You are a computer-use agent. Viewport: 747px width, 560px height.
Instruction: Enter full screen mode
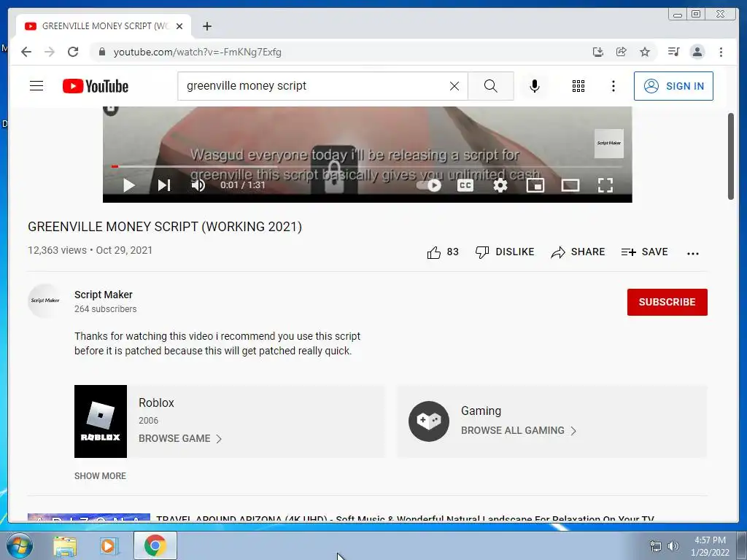[605, 184]
